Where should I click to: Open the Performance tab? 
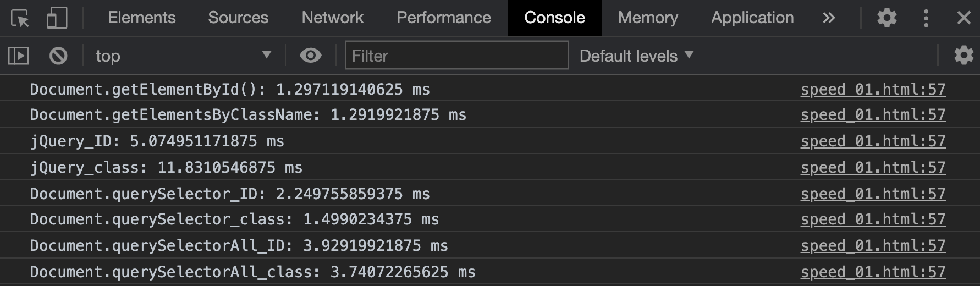443,18
